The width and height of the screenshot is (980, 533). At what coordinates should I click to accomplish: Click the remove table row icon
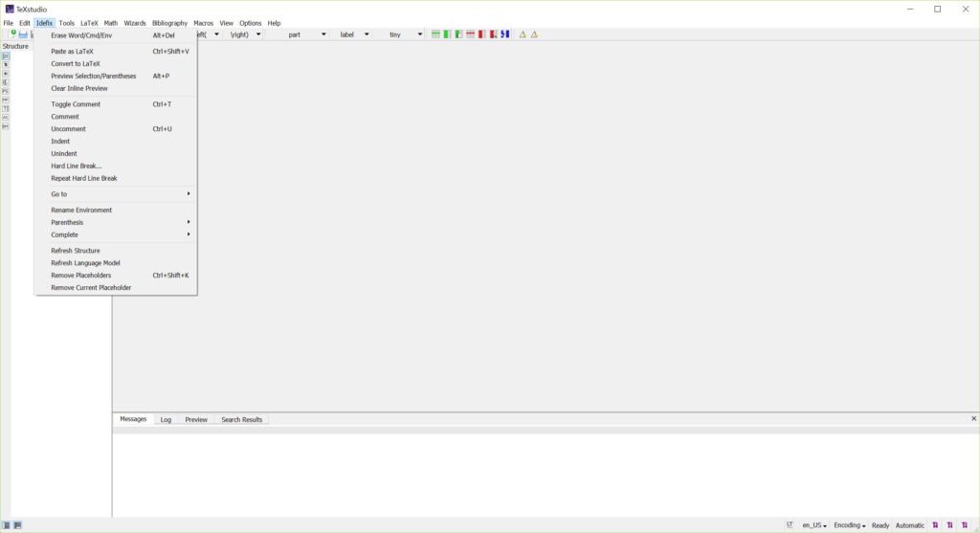[x=470, y=34]
